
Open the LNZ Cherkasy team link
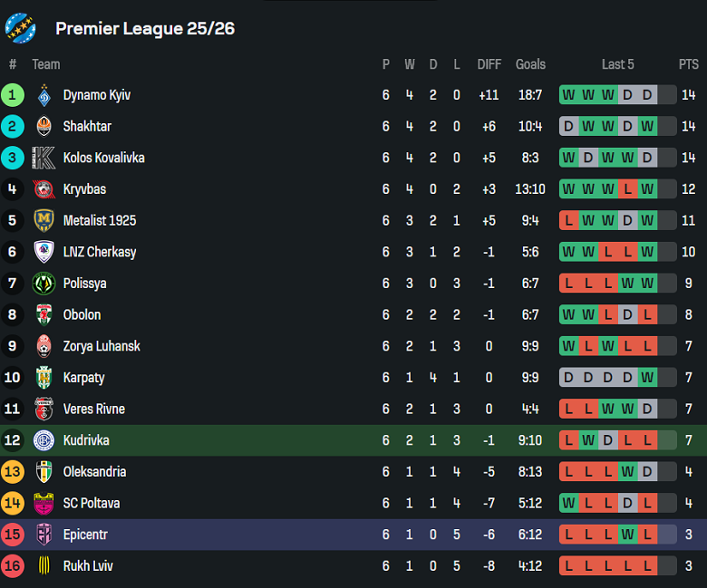coord(100,252)
